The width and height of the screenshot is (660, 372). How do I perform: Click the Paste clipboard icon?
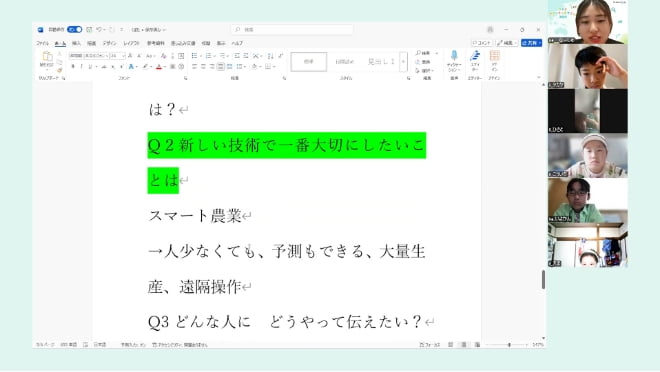47,57
